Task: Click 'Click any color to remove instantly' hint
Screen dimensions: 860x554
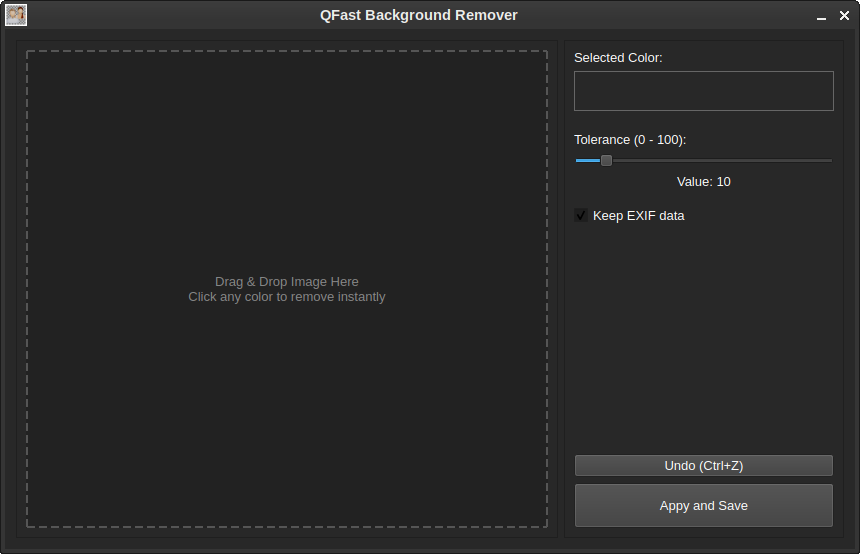Action: [287, 297]
